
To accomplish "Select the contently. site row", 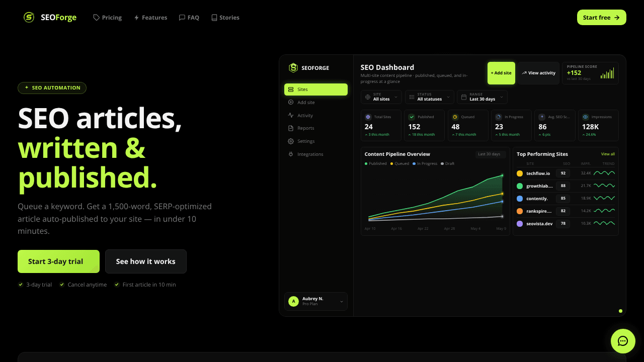I will [x=566, y=199].
